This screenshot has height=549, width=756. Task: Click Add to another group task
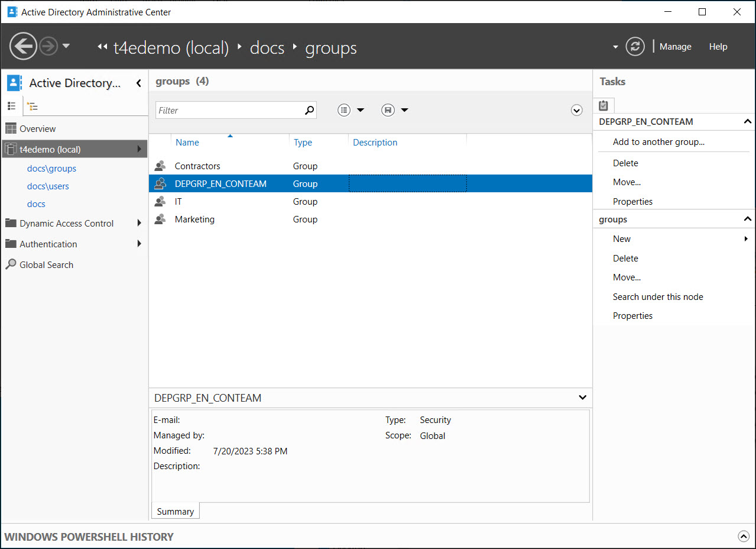(x=658, y=142)
